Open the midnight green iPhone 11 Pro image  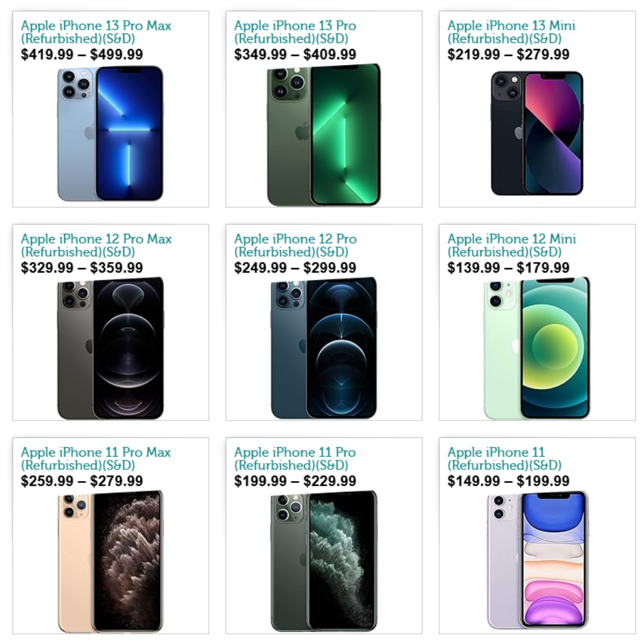tap(324, 562)
